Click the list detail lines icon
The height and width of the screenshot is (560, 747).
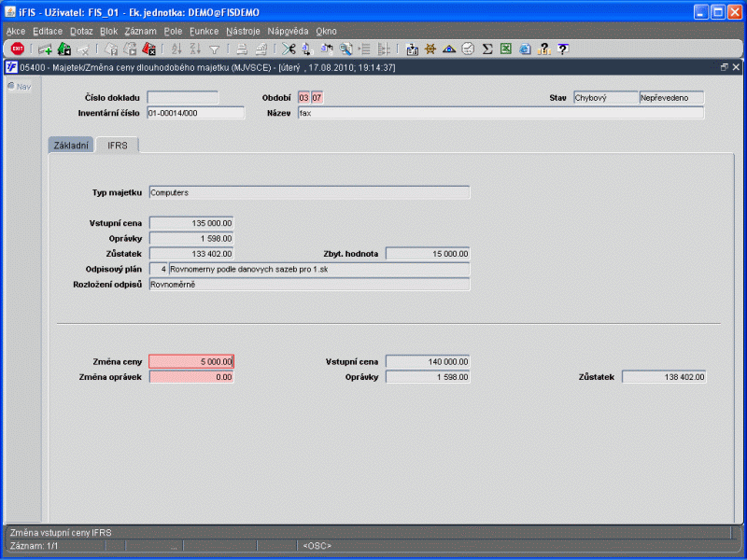(364, 49)
